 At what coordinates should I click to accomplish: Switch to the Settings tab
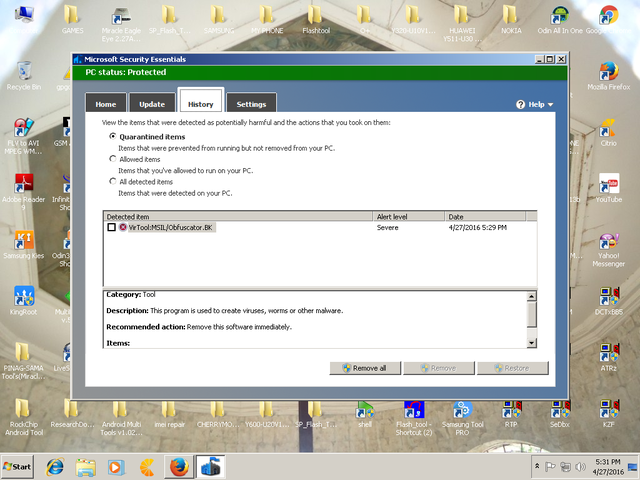pos(251,104)
